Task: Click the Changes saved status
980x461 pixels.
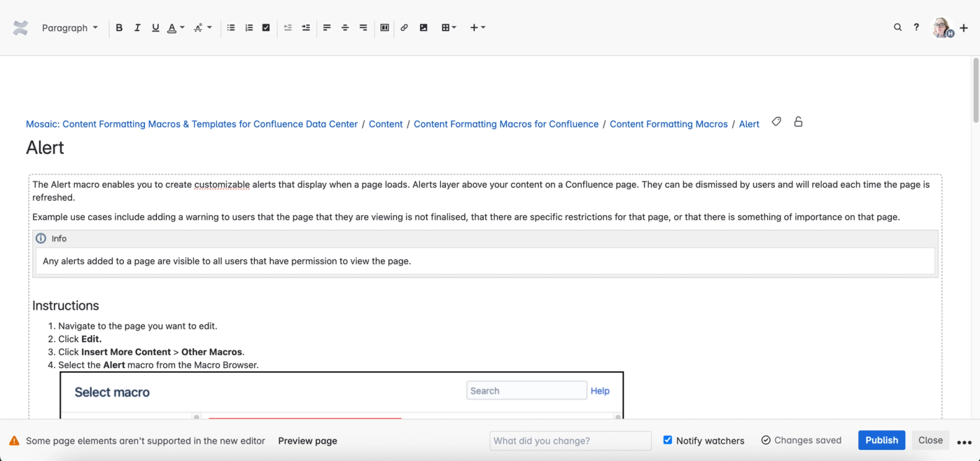Action: tap(801, 440)
